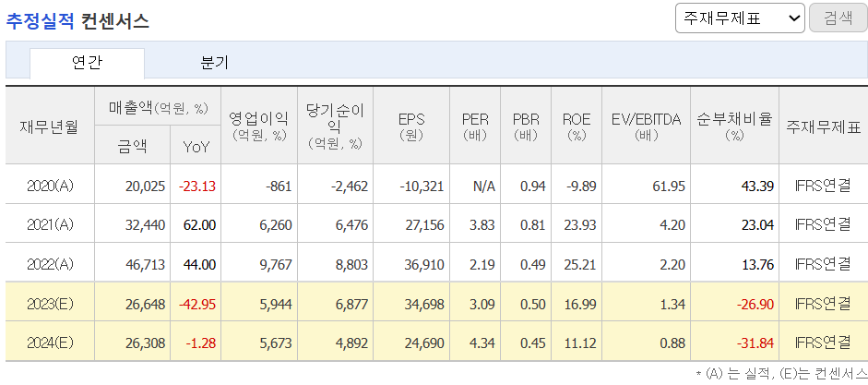The image size is (868, 385).
Task: Click the 2022(A) row label
Action: pyautogui.click(x=50, y=265)
